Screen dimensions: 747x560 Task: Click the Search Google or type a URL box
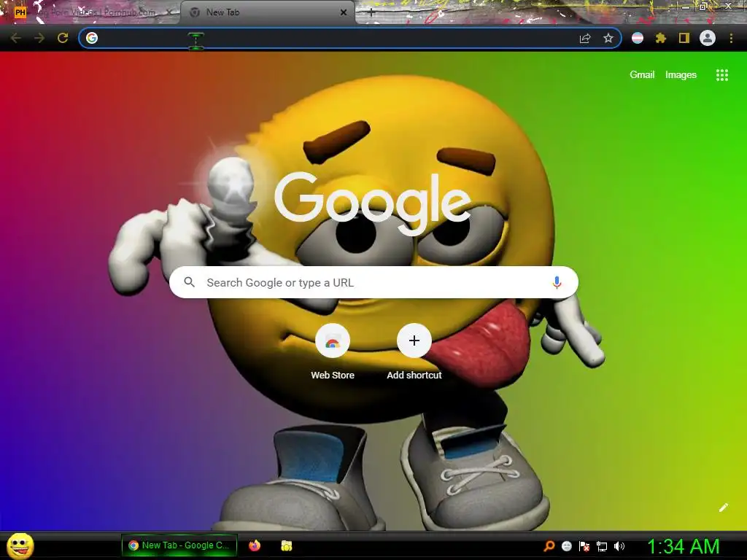point(373,282)
